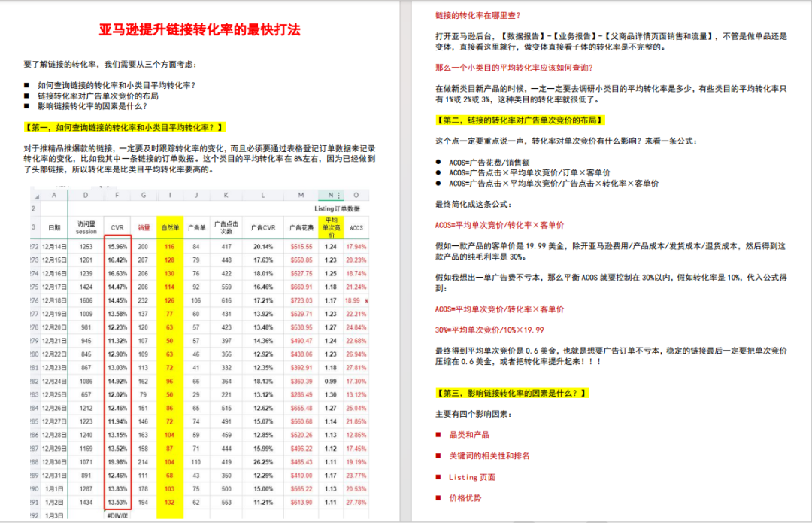The image size is (812, 523).
Task: Click the date cell 1月2日
Action: 54,502
